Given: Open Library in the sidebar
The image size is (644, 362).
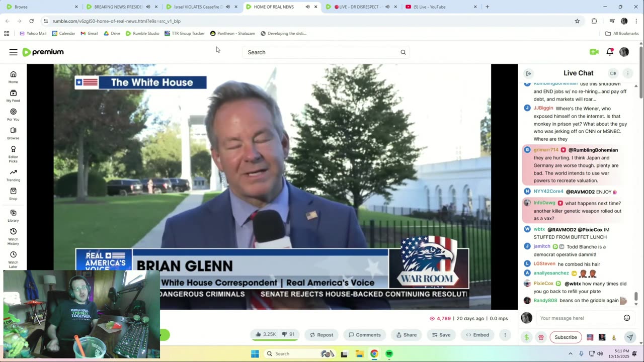Looking at the screenshot, I should click(x=13, y=216).
